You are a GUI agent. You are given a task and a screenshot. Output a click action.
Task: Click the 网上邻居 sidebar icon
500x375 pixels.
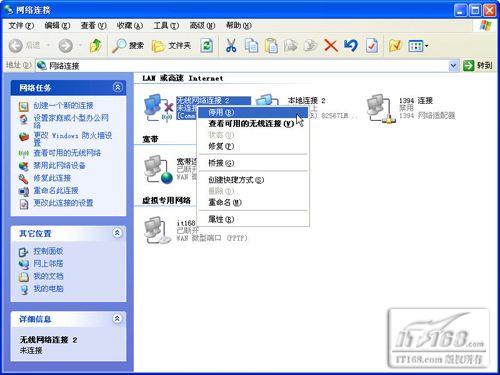click(24, 264)
